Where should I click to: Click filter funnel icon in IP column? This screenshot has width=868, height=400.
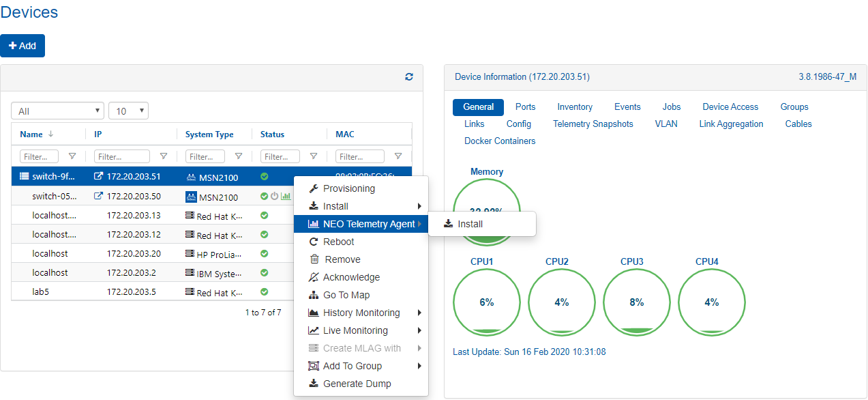click(164, 156)
